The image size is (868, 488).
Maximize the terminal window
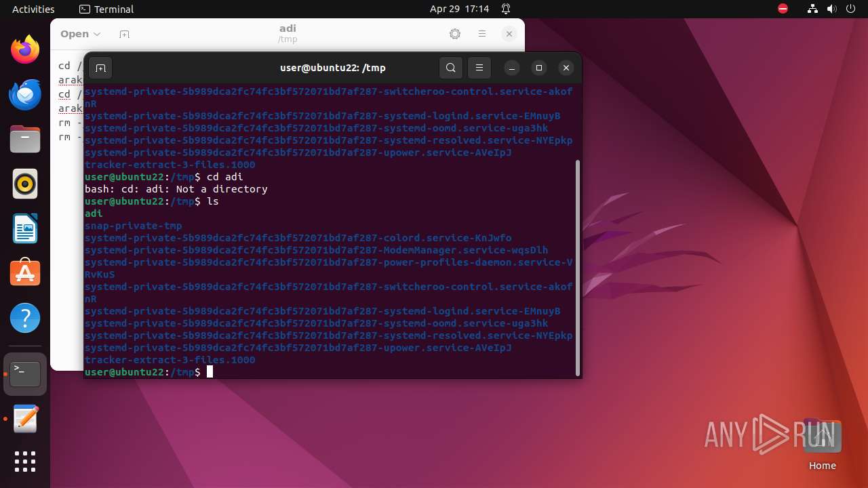[x=539, y=68]
